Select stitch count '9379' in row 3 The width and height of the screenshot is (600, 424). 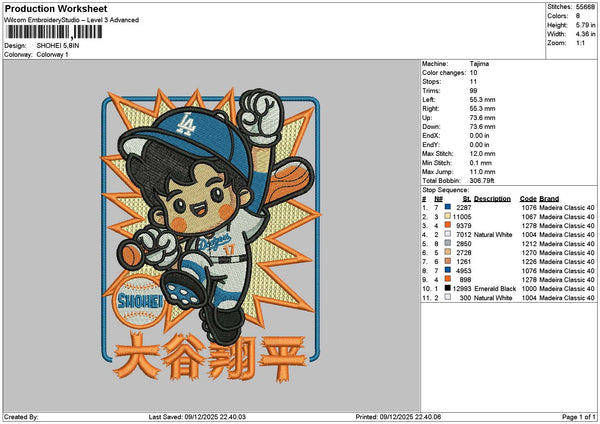463,226
